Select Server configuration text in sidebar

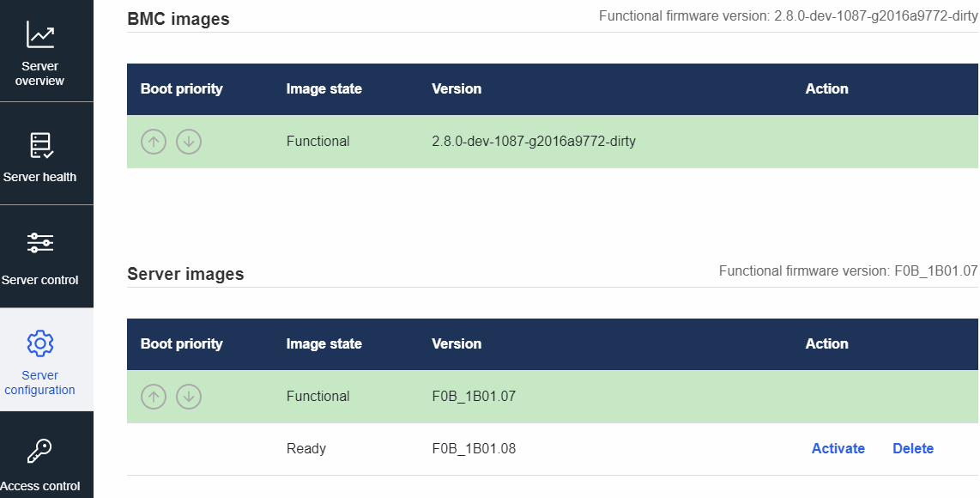coord(40,383)
